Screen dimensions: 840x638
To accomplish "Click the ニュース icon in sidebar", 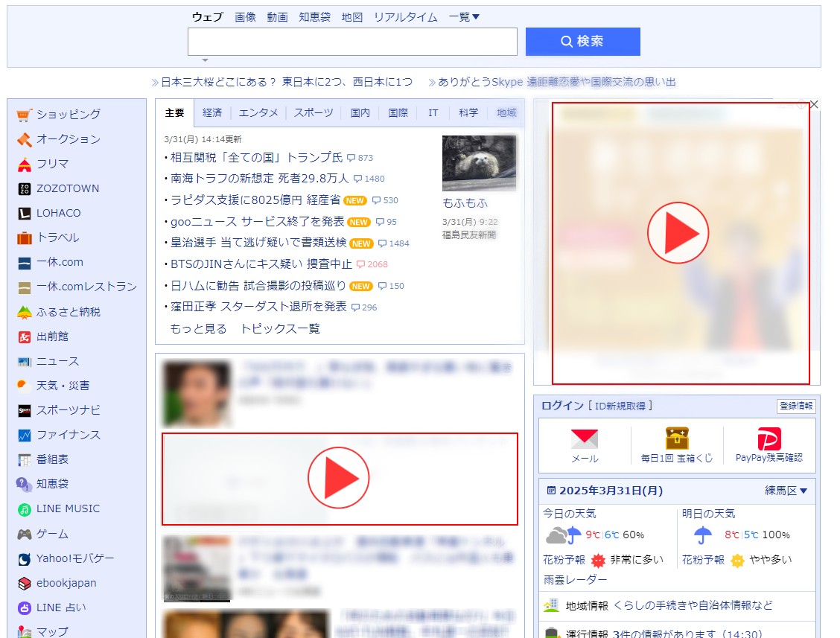I will coord(24,362).
